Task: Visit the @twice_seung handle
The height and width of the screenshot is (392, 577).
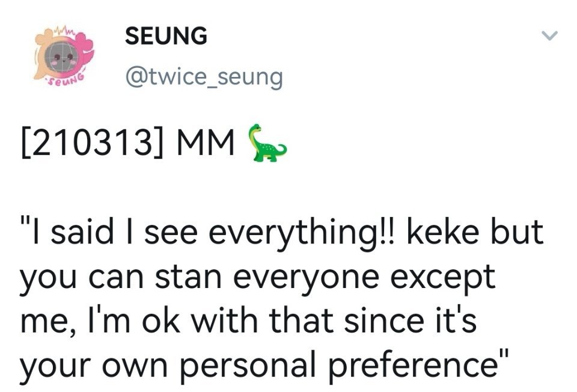Action: pos(204,78)
